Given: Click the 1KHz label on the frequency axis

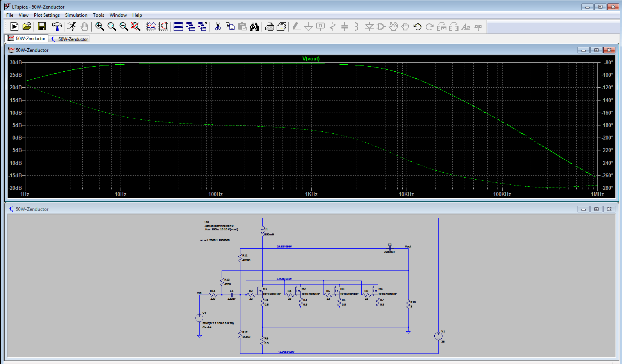Looking at the screenshot, I should click(x=311, y=194).
